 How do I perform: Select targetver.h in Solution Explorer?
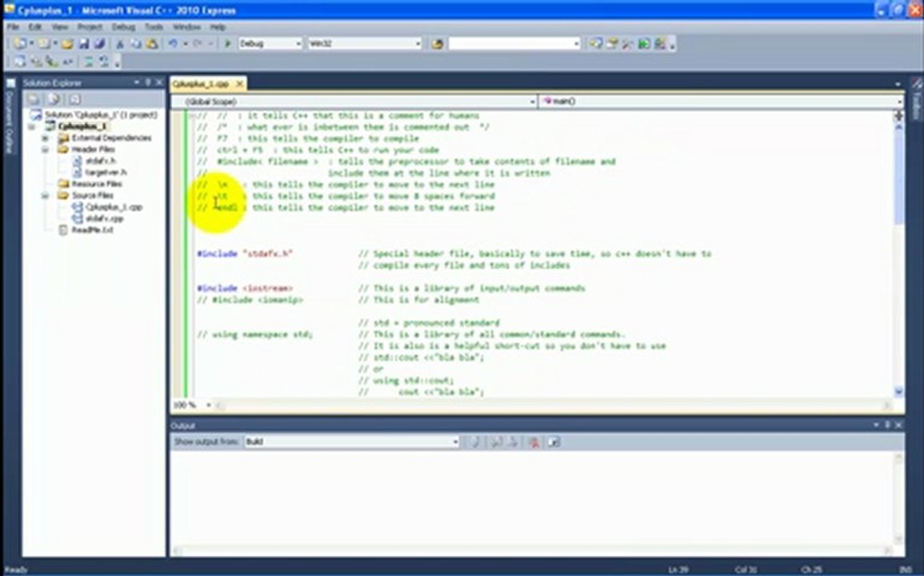tap(106, 173)
